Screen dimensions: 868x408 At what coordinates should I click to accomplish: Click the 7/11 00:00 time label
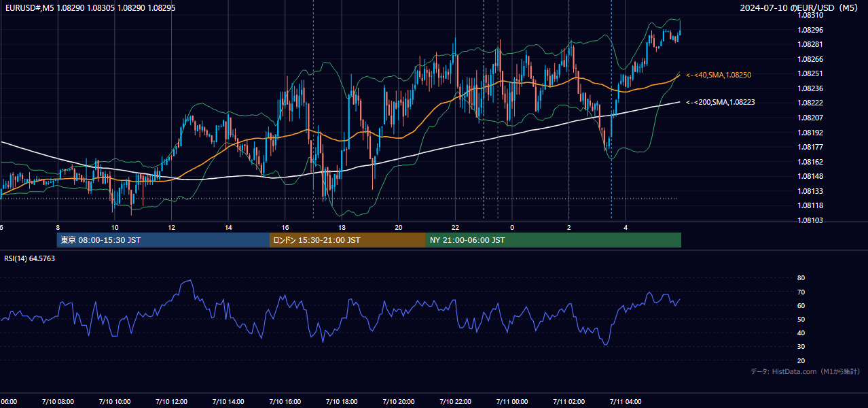click(x=512, y=402)
